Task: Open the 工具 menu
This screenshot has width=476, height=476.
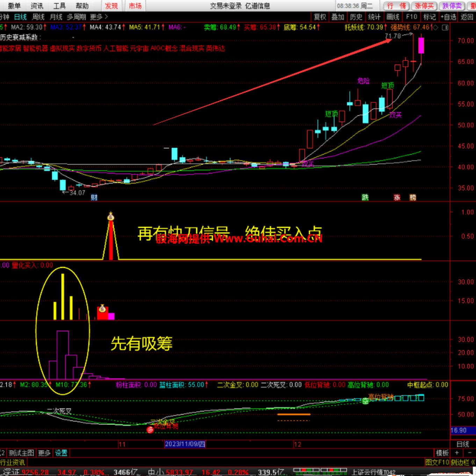Action: 59,6
